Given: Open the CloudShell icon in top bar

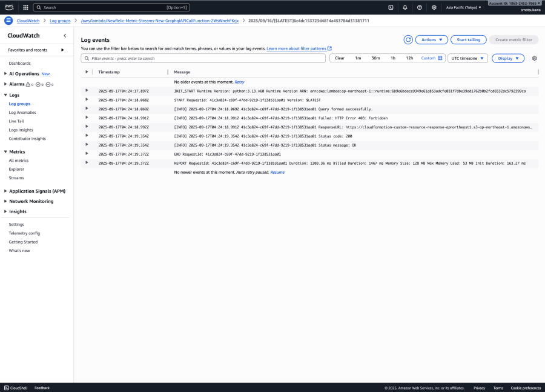Looking at the screenshot, I should 391,7.
